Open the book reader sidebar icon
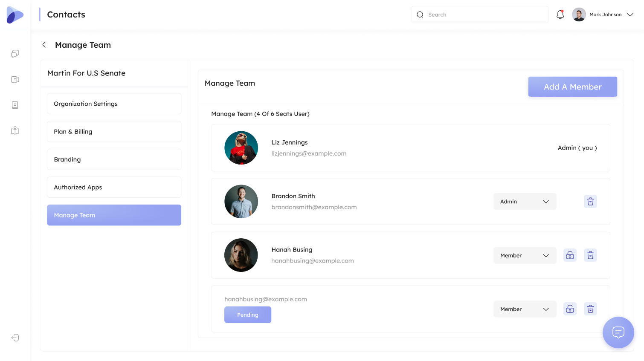644x361 pixels. (x=15, y=130)
